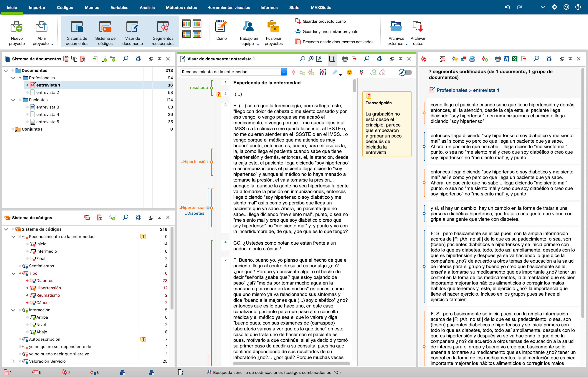Image resolution: width=588 pixels, height=377 pixels.
Task: Open the overview of retrieved segments table
Action: click(x=442, y=59)
